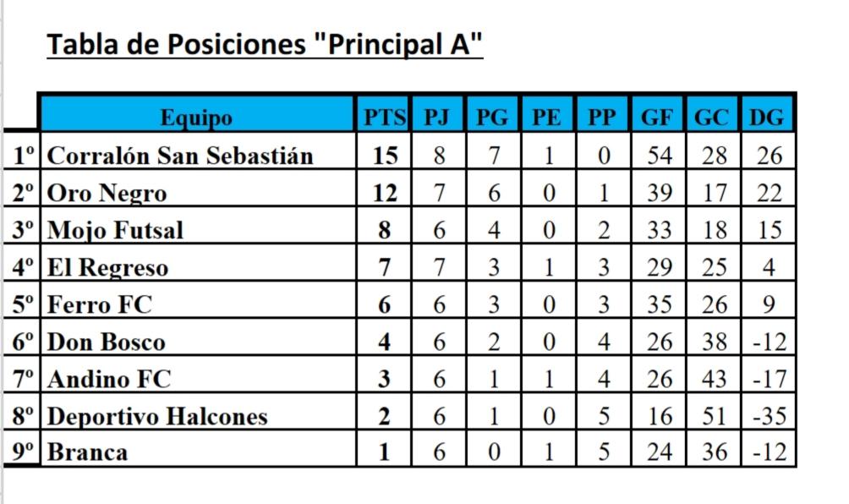Select the Equipo column header

[196, 117]
